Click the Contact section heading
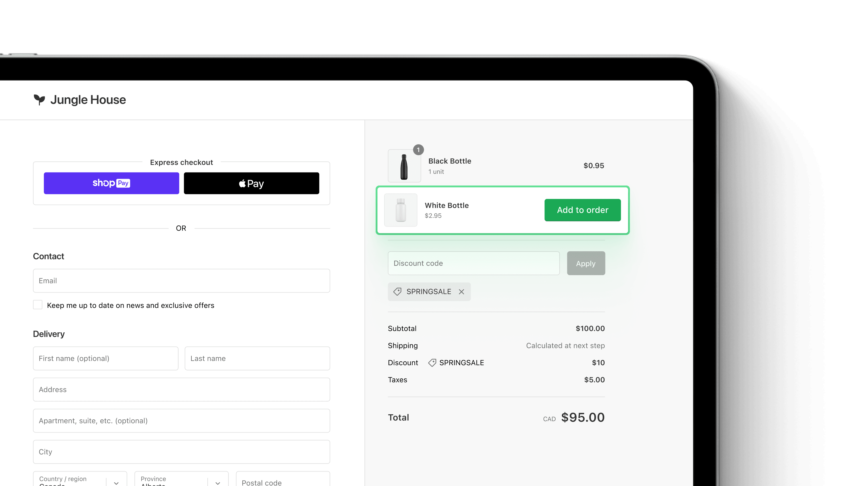The height and width of the screenshot is (486, 868). click(48, 256)
